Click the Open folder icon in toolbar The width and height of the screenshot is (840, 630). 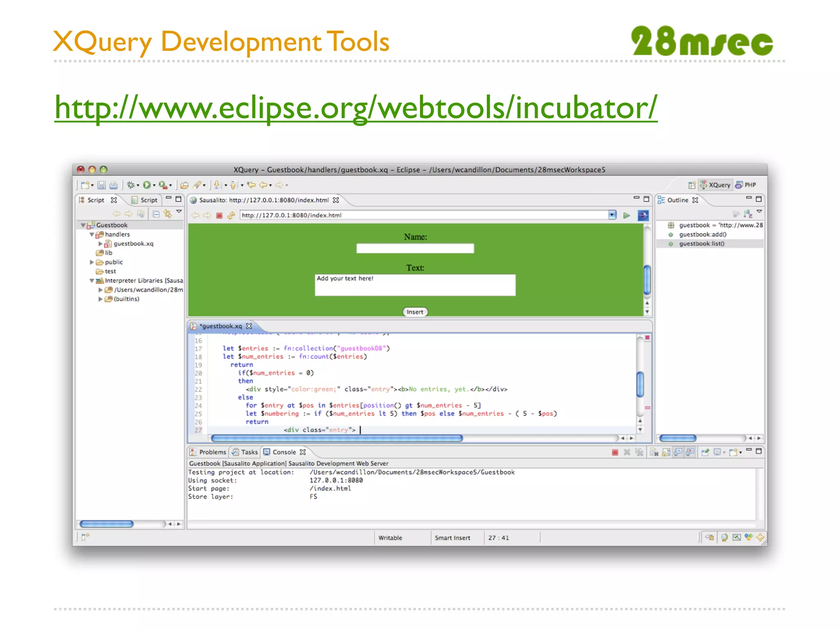coord(185,185)
